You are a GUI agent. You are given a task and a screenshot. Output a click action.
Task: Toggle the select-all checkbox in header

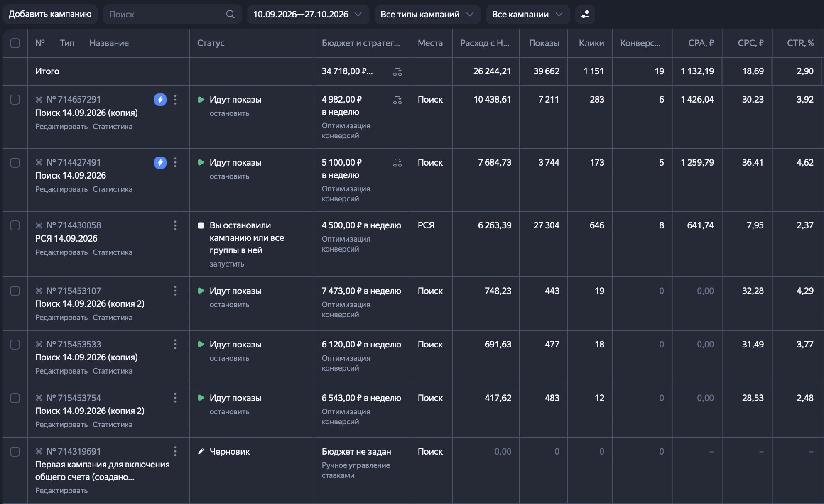[15, 43]
